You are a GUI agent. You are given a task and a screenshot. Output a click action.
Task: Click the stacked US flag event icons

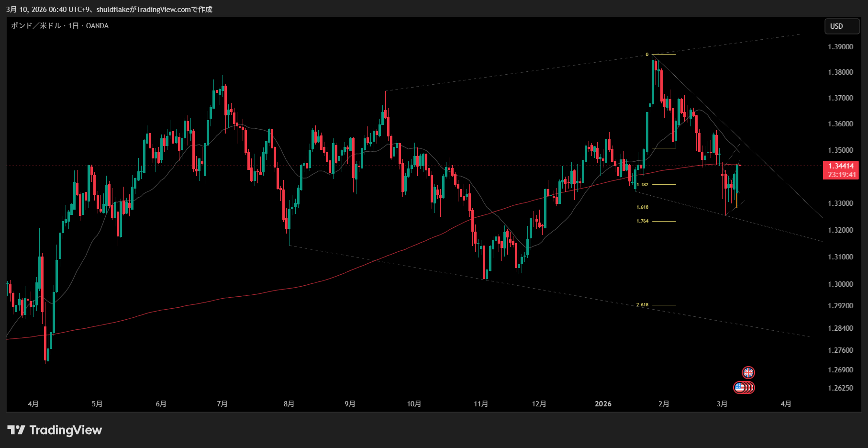click(x=743, y=387)
